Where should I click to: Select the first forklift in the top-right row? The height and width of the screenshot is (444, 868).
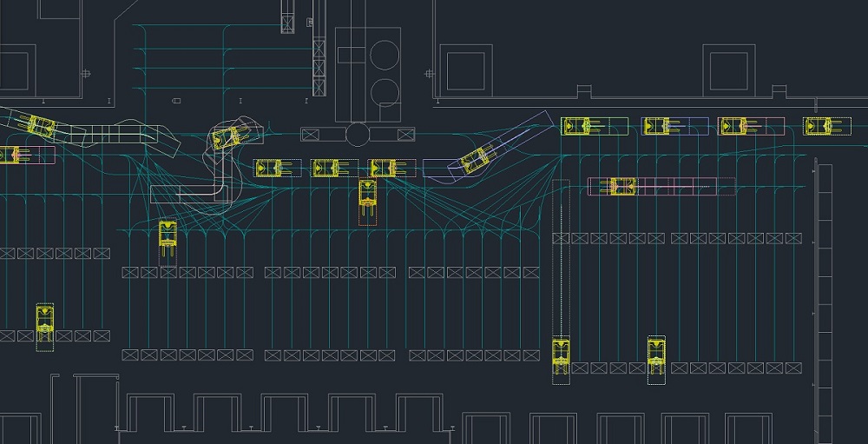pos(576,126)
